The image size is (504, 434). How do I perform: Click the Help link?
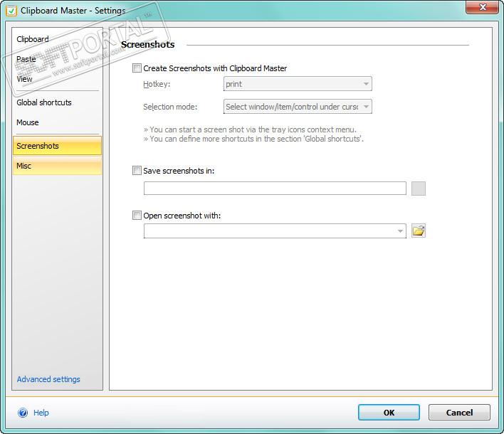41,413
